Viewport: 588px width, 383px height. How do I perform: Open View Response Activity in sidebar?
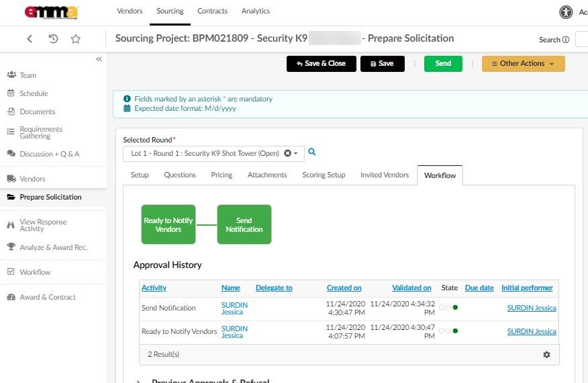point(43,225)
